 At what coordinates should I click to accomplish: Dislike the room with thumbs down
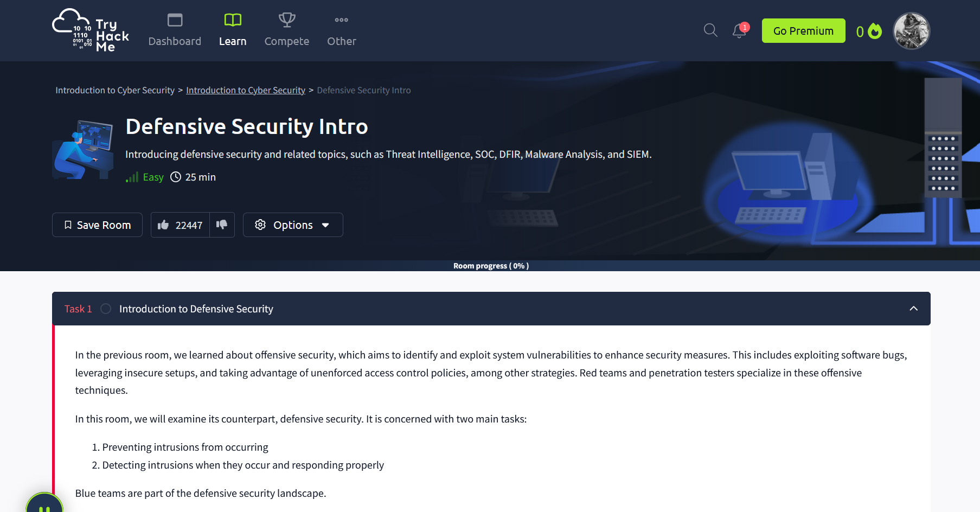pos(222,225)
